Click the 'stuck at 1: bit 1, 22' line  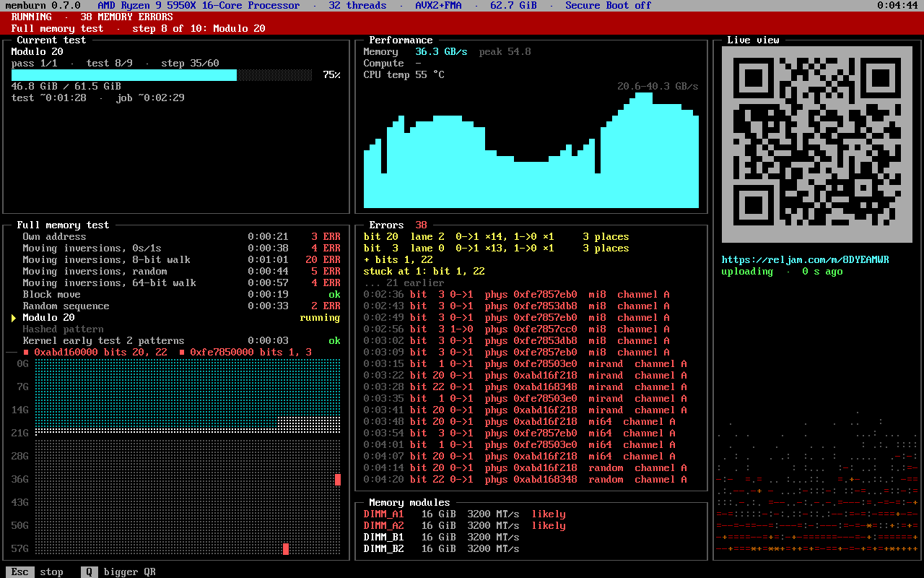click(424, 272)
